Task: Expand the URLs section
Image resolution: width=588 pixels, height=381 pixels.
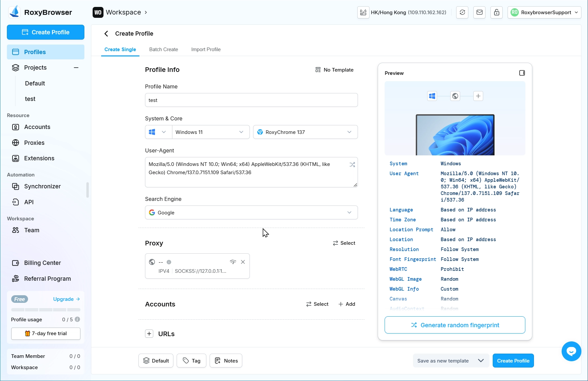Action: pyautogui.click(x=149, y=334)
